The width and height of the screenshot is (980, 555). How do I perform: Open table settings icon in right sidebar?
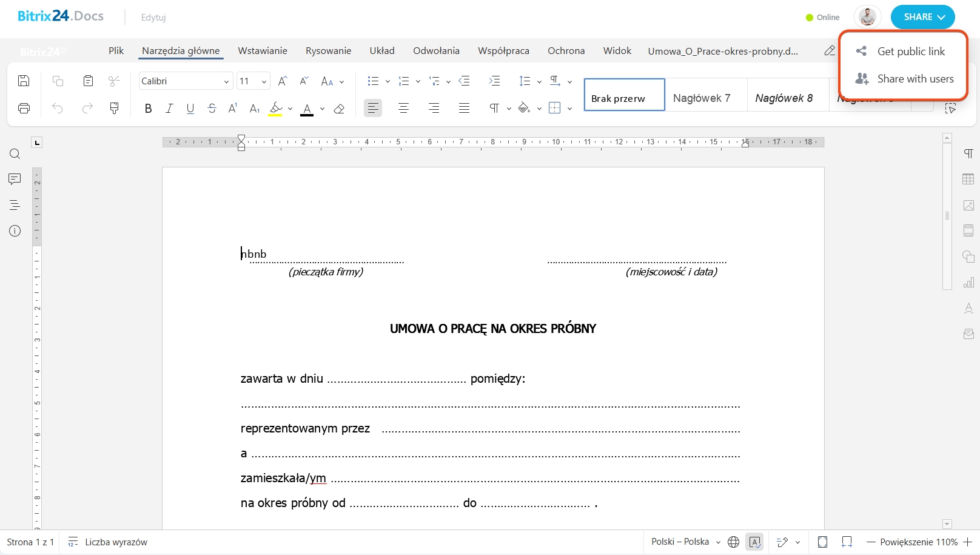pos(968,180)
